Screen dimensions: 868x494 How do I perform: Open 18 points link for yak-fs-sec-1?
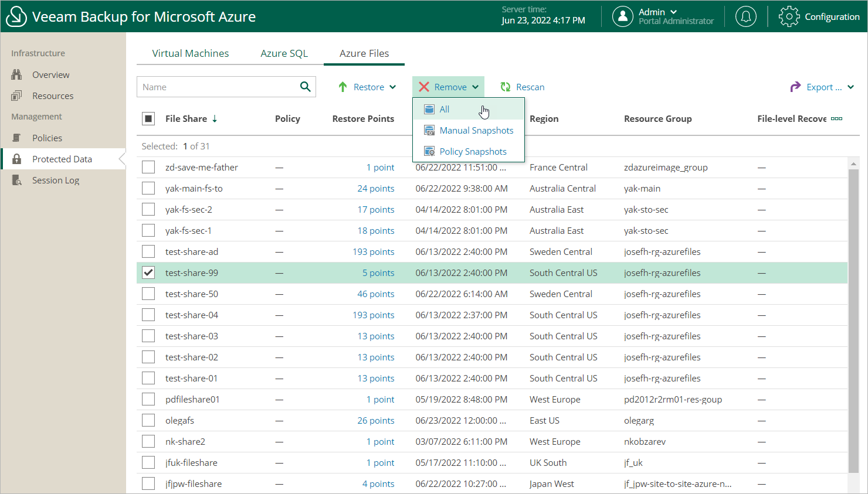(376, 230)
